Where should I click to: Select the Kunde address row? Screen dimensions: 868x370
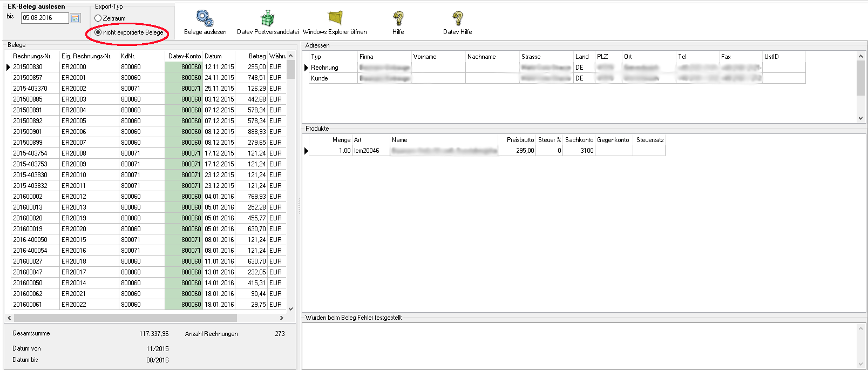pos(320,78)
